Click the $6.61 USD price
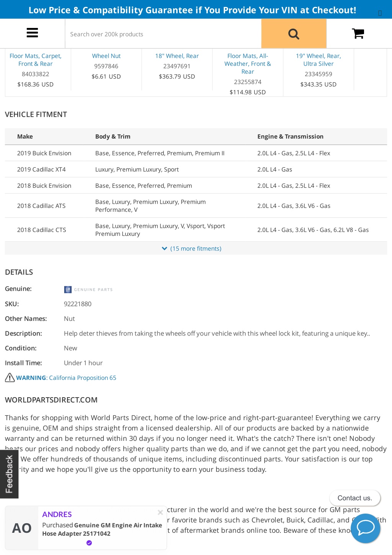This screenshot has width=392, height=555. [106, 77]
